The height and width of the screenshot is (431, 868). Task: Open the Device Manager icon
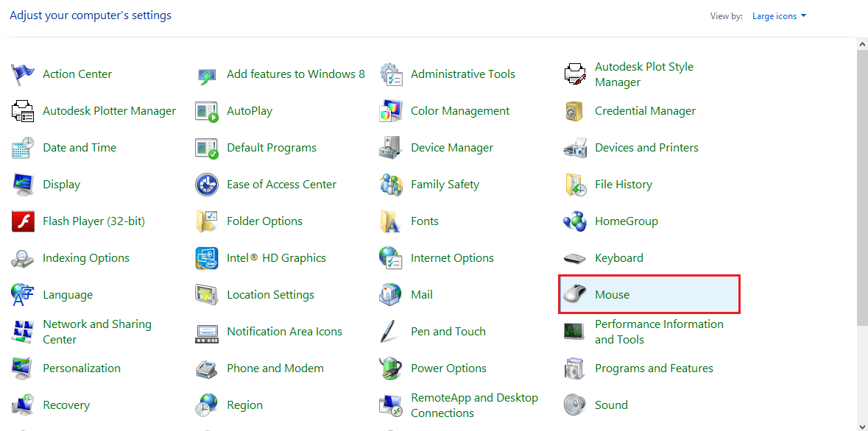pyautogui.click(x=390, y=148)
